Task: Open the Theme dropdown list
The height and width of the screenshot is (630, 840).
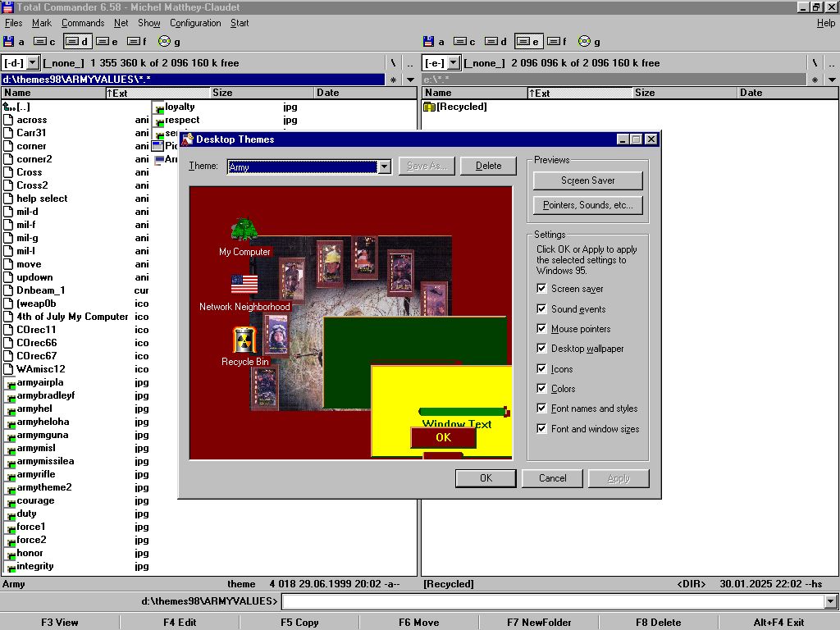Action: click(x=383, y=167)
